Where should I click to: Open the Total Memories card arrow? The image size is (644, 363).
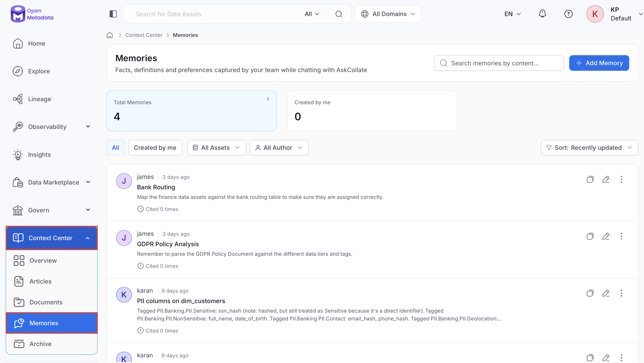point(268,99)
